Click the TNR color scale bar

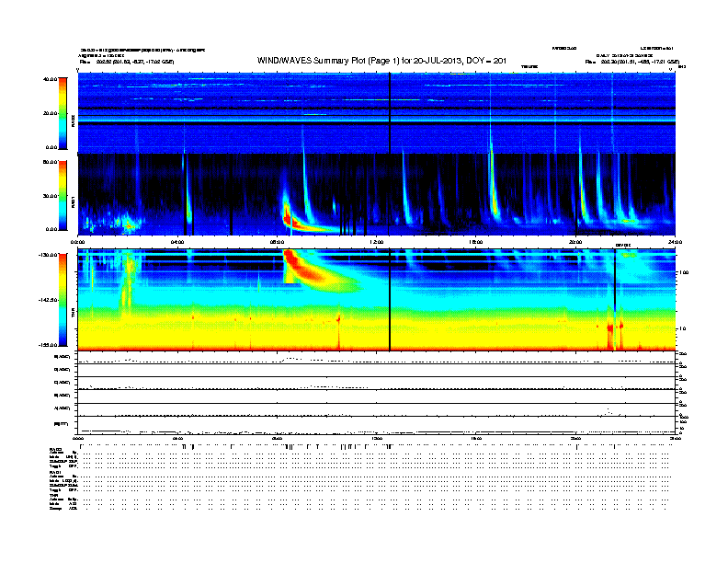63,300
